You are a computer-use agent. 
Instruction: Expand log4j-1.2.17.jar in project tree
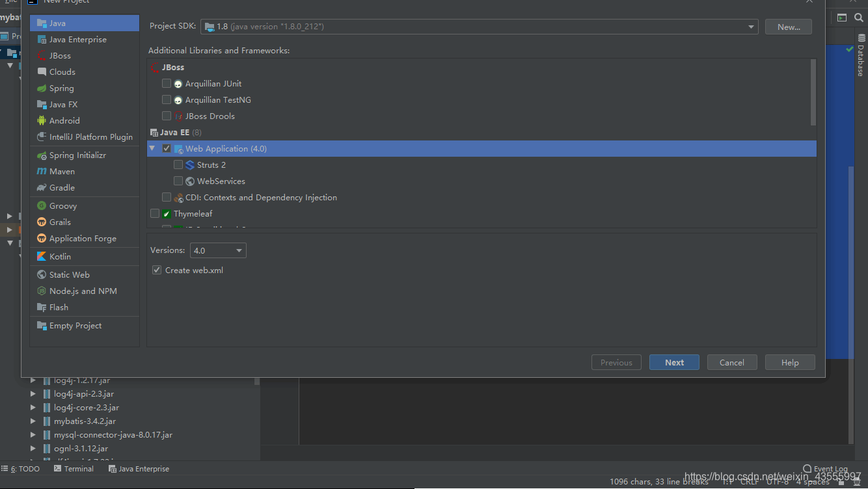pyautogui.click(x=33, y=380)
